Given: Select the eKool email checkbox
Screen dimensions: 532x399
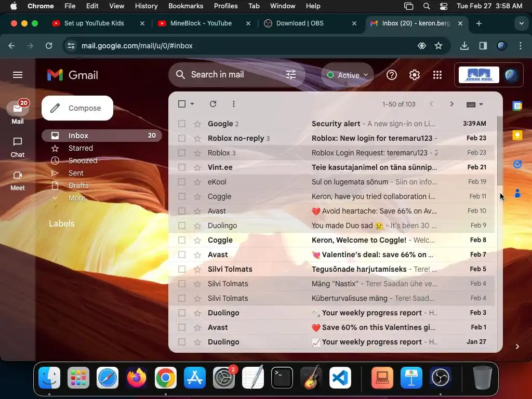Looking at the screenshot, I should click(x=182, y=182).
